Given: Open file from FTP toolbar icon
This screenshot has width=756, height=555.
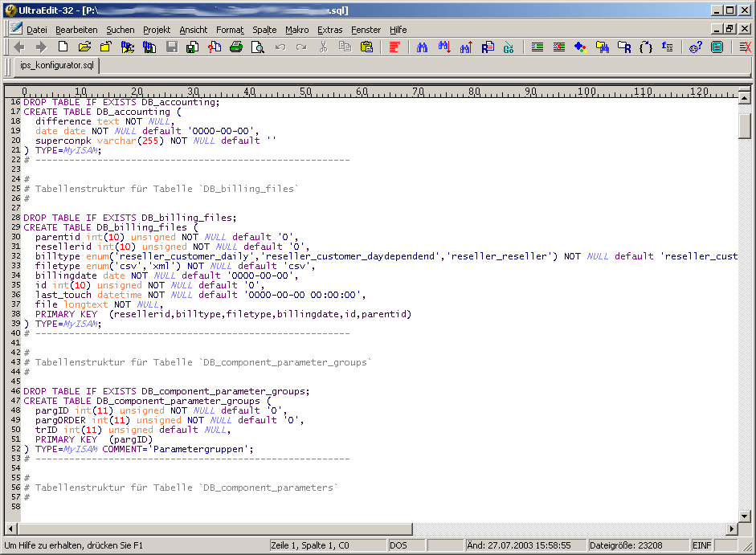Looking at the screenshot, I should [x=127, y=47].
